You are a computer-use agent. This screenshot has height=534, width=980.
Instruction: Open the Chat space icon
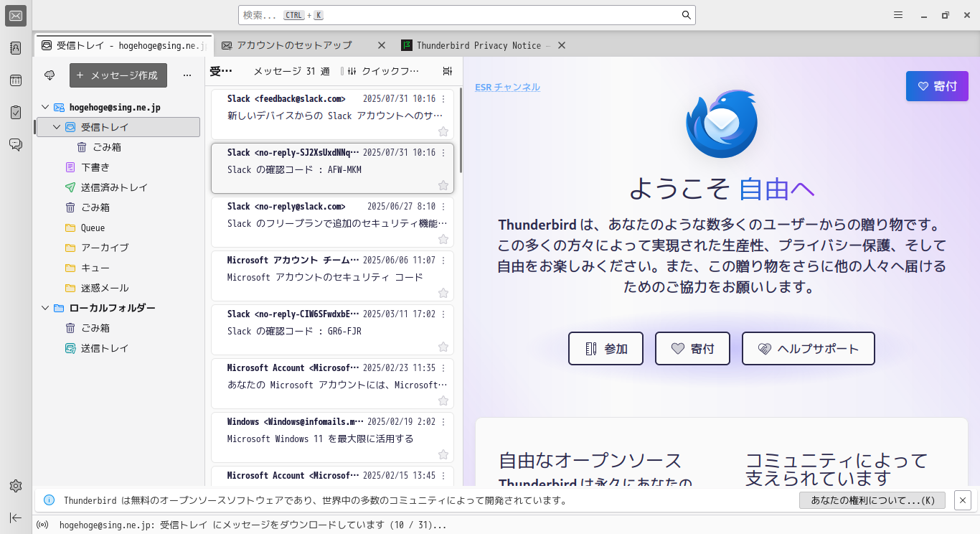(x=16, y=144)
